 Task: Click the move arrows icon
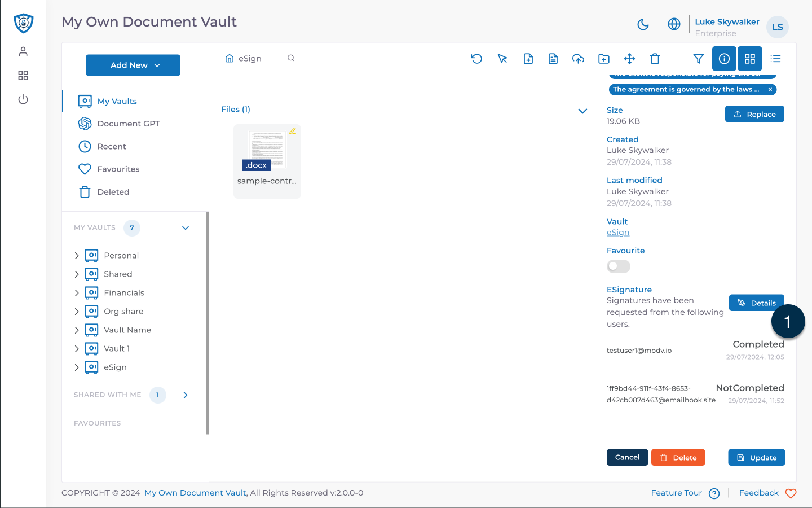(630, 59)
